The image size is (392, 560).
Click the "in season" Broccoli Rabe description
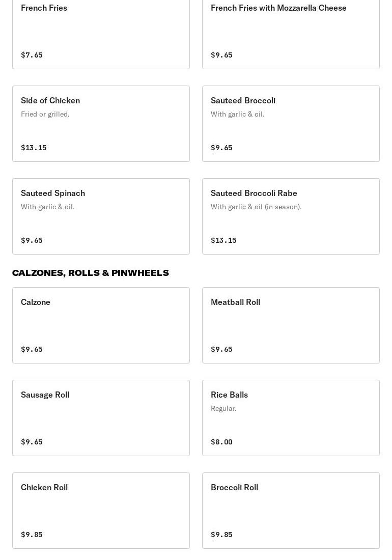tap(256, 207)
